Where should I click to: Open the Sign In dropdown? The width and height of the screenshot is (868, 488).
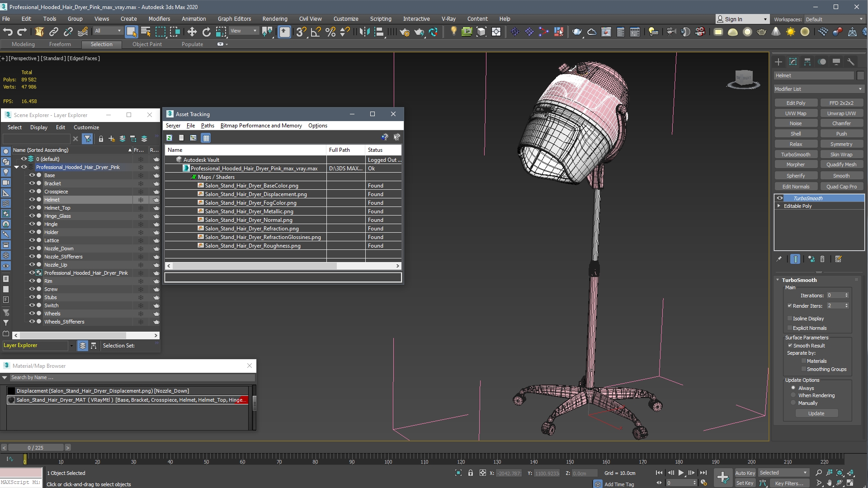tap(742, 19)
